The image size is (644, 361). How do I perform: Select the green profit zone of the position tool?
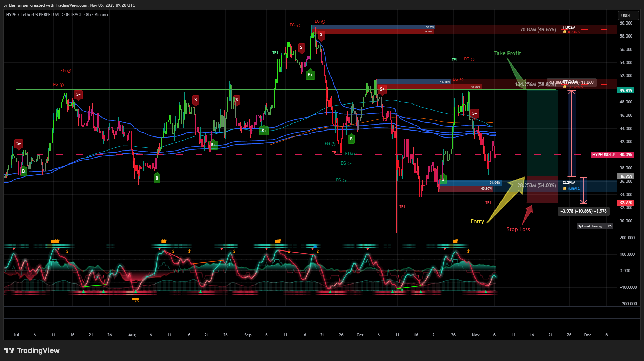pyautogui.click(x=542, y=133)
